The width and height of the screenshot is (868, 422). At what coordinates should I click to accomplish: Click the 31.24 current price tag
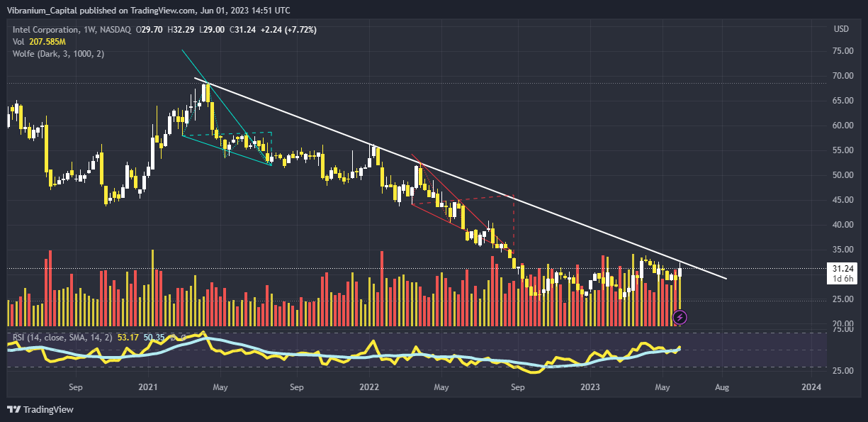click(842, 269)
